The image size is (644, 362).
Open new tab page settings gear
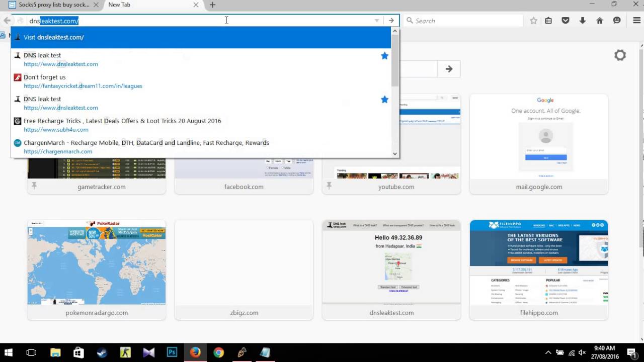coord(620,55)
